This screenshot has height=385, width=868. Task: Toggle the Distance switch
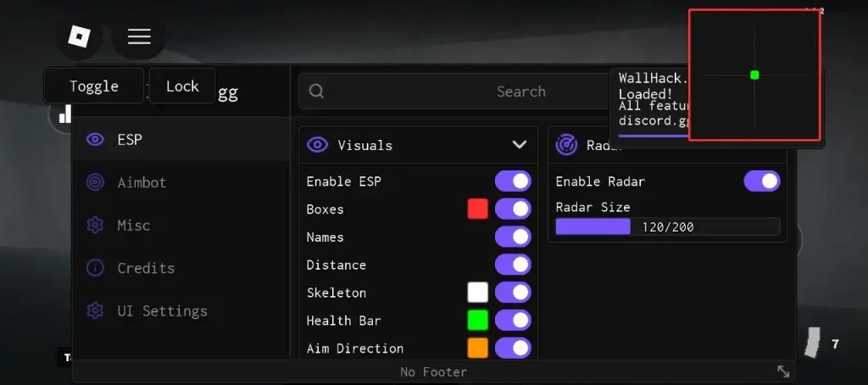point(513,265)
